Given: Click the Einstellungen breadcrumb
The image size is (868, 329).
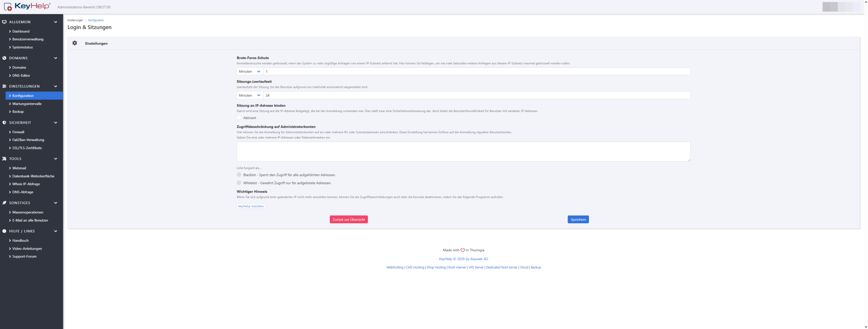Looking at the screenshot, I should (x=75, y=20).
